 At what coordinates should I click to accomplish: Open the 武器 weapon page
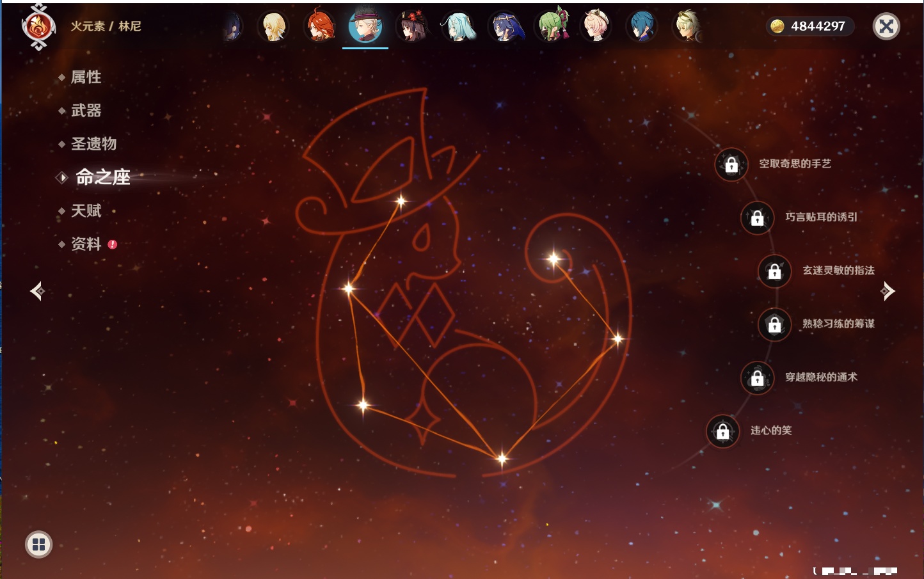pos(86,111)
